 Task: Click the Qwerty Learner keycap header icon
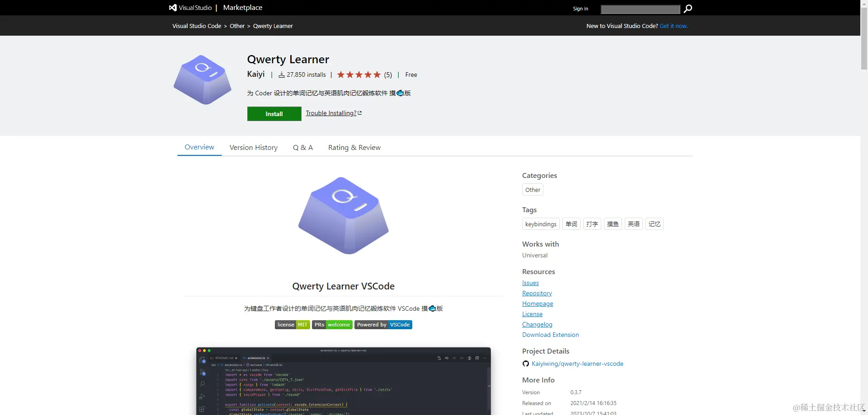click(x=203, y=80)
